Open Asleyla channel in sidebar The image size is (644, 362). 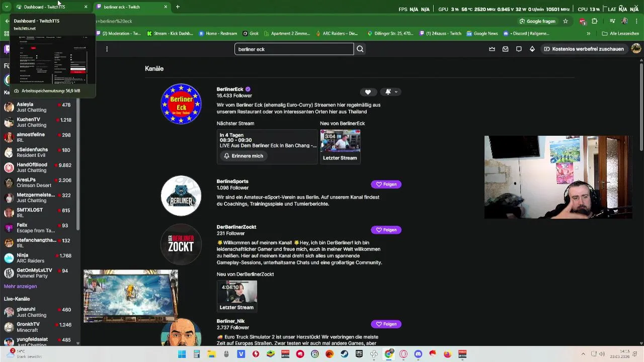[x=38, y=107]
